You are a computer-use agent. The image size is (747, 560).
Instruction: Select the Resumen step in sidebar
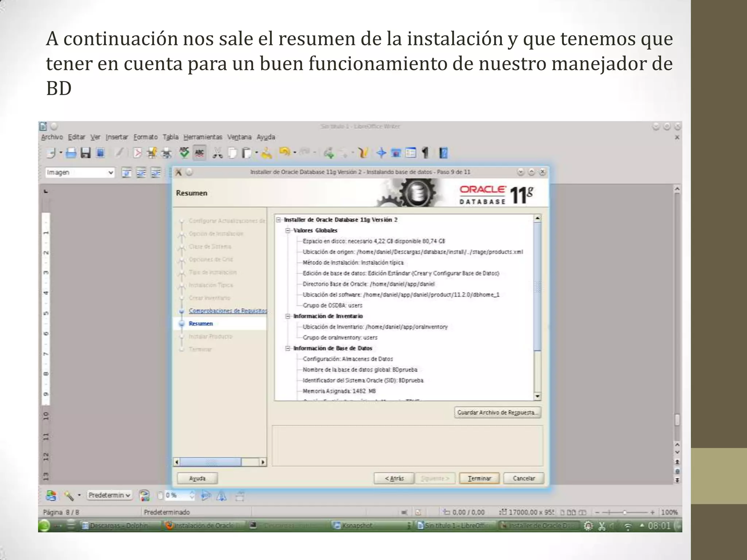(x=201, y=324)
